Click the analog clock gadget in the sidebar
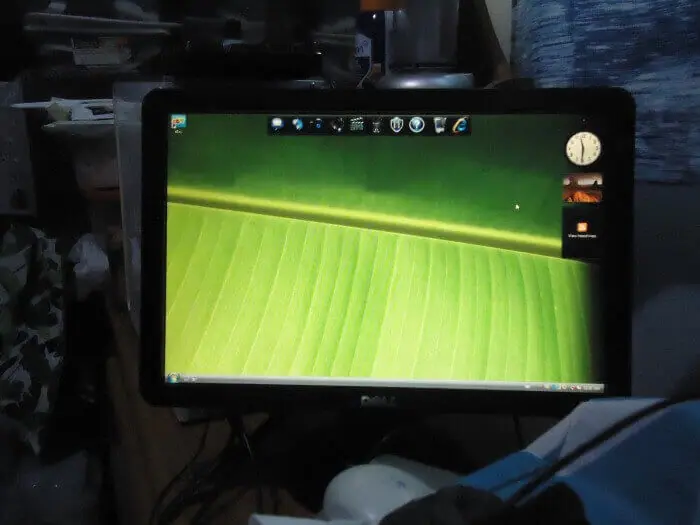The height and width of the screenshot is (525, 700). [x=583, y=149]
